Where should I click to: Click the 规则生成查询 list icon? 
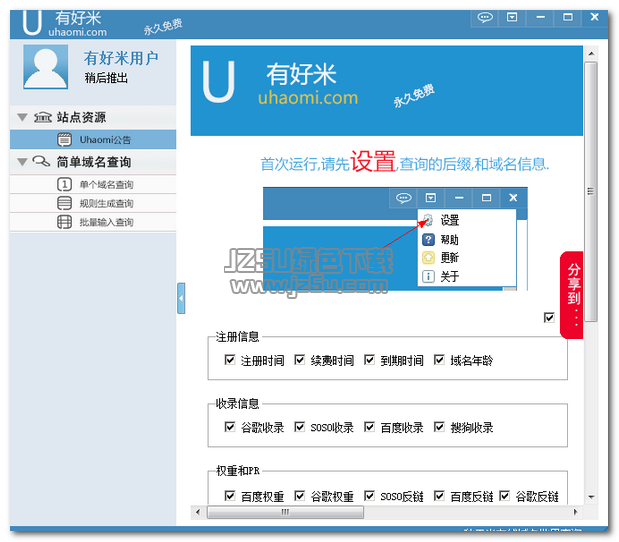(x=64, y=203)
